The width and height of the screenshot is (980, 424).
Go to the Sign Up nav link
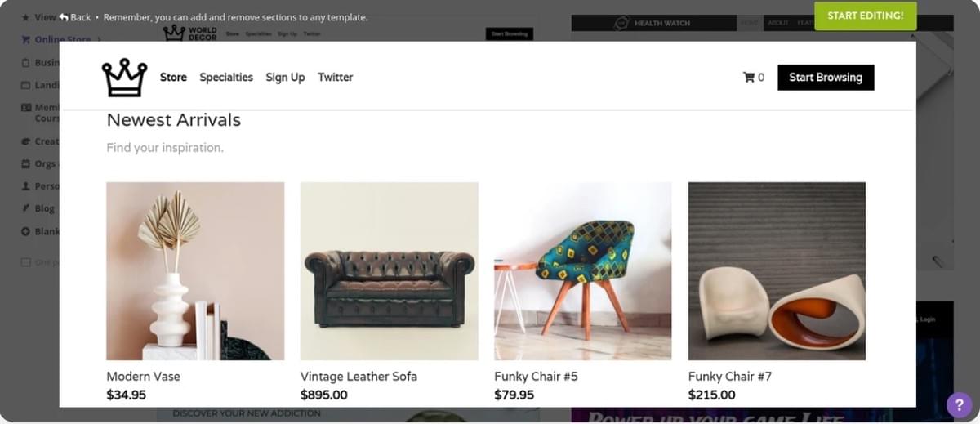pyautogui.click(x=285, y=78)
